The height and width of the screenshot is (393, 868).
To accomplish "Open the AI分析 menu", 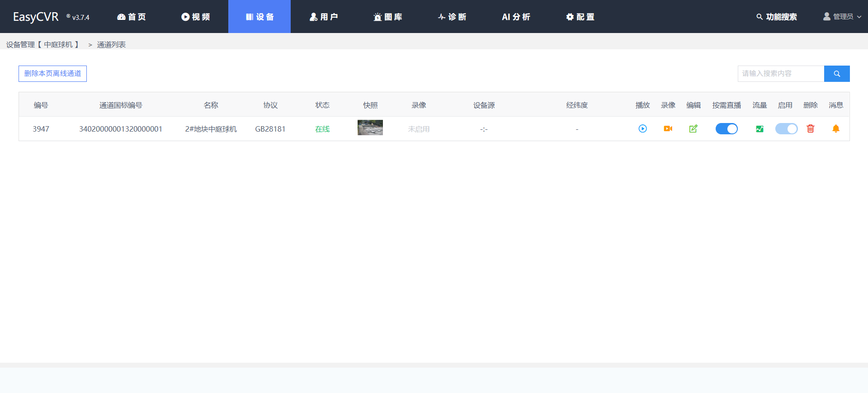I will click(x=516, y=17).
